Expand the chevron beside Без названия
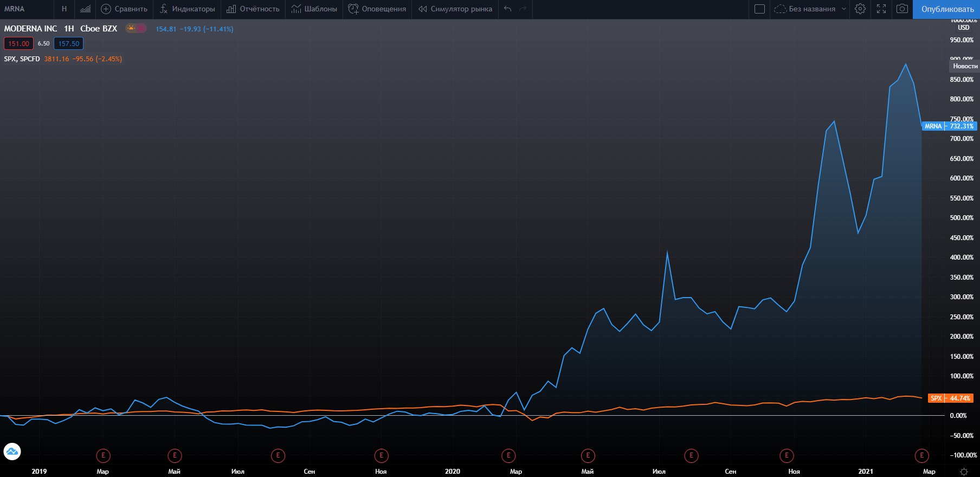This screenshot has height=477, width=980. [x=843, y=9]
